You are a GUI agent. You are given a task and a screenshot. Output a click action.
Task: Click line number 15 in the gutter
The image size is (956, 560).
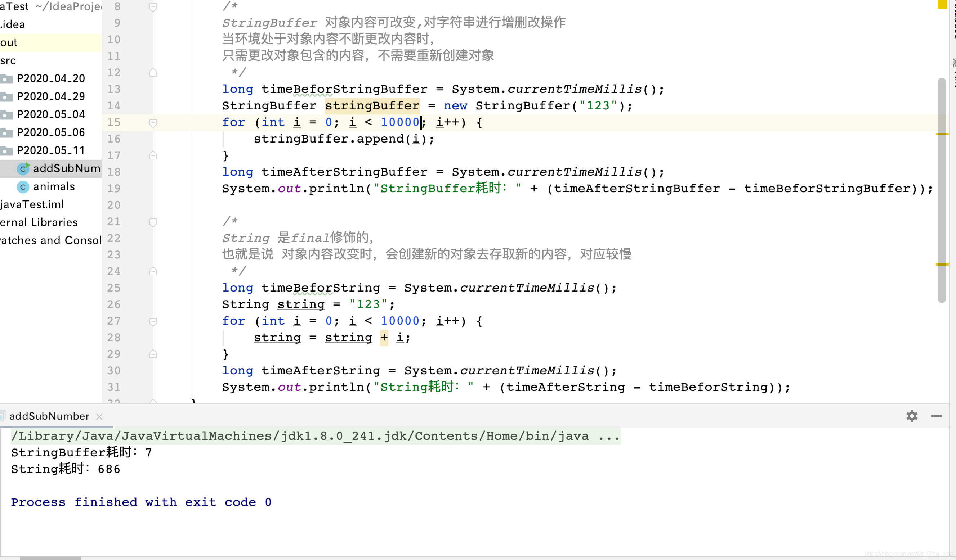pyautogui.click(x=113, y=122)
